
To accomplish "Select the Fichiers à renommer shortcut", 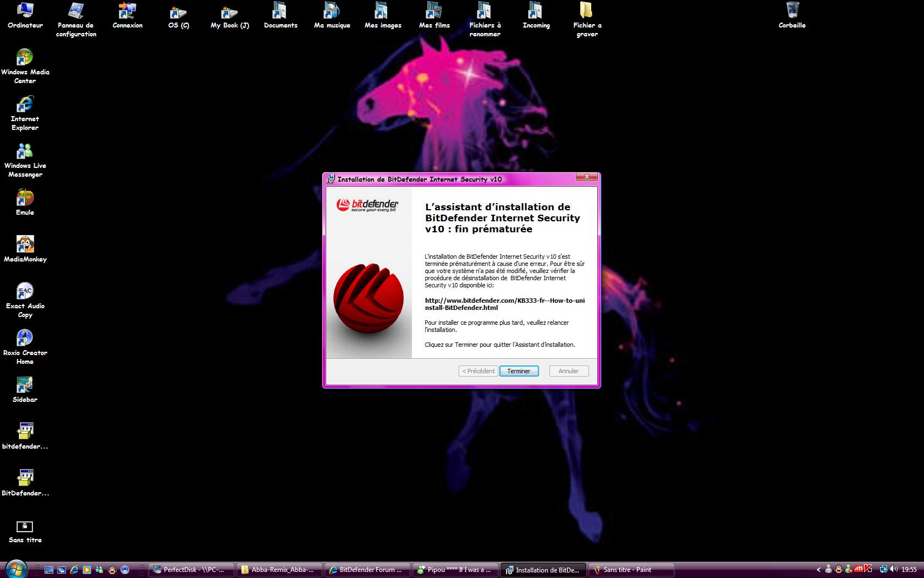I will pyautogui.click(x=485, y=20).
